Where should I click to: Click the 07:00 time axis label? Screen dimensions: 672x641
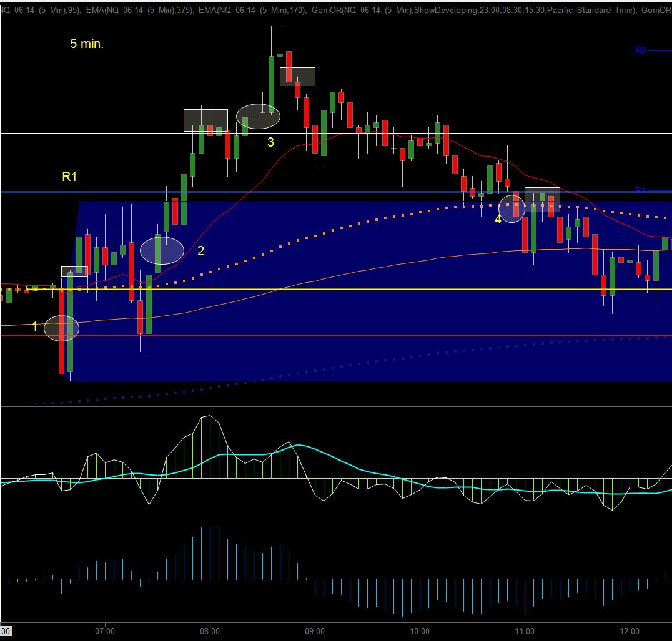click(105, 631)
